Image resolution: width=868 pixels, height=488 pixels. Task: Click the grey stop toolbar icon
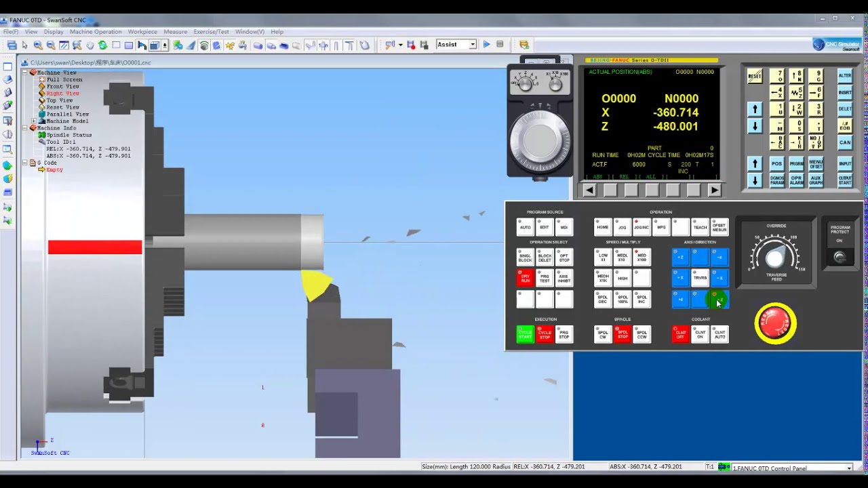click(x=500, y=45)
